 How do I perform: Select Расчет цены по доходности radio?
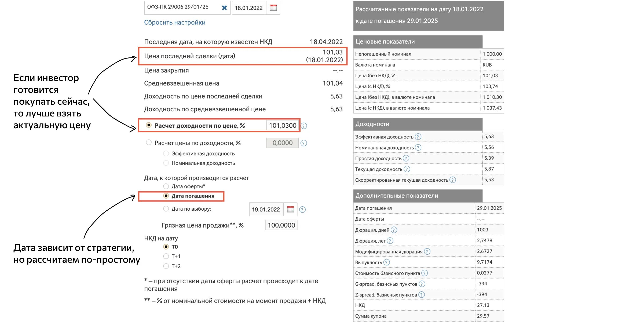[x=149, y=142]
